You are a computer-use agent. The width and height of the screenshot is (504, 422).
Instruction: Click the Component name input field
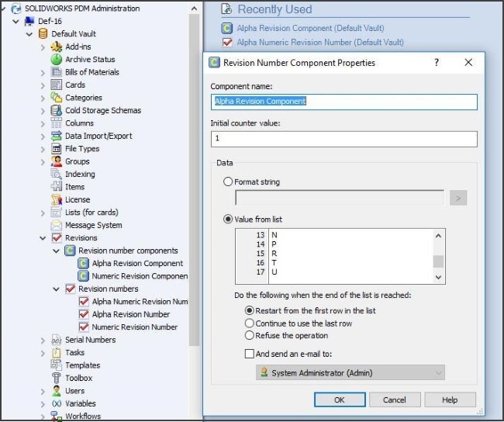tap(344, 102)
